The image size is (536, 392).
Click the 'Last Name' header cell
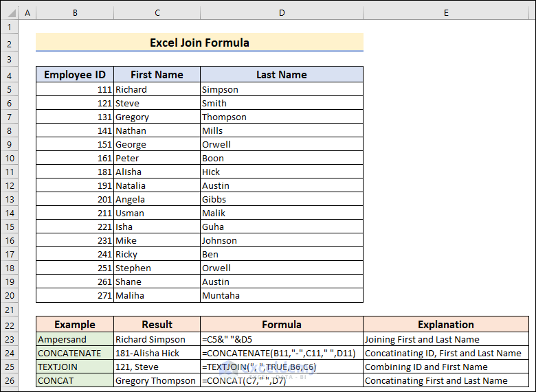click(x=282, y=74)
